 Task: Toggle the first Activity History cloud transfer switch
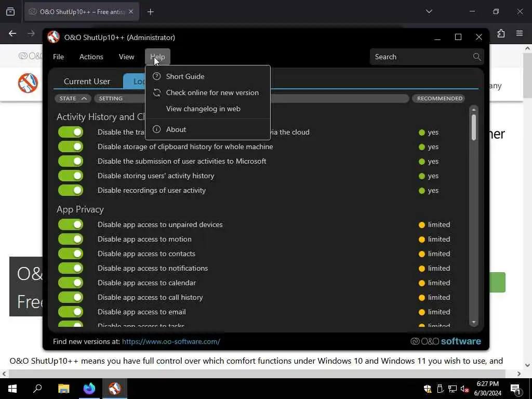coord(71,132)
